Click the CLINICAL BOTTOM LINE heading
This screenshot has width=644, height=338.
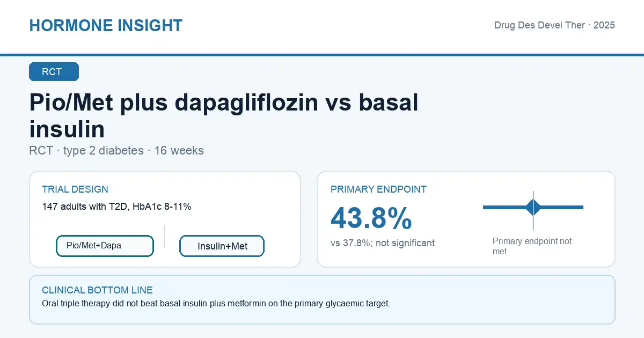pyautogui.click(x=97, y=290)
